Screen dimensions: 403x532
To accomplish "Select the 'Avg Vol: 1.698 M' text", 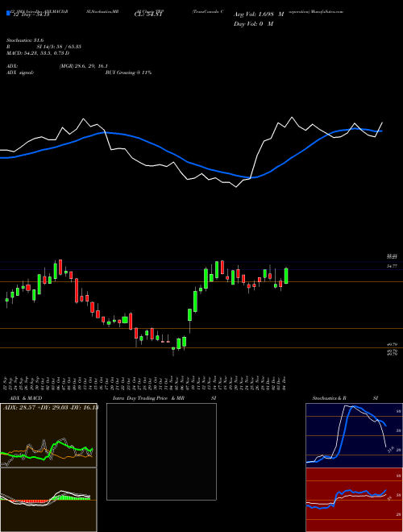I will tap(259, 15).
